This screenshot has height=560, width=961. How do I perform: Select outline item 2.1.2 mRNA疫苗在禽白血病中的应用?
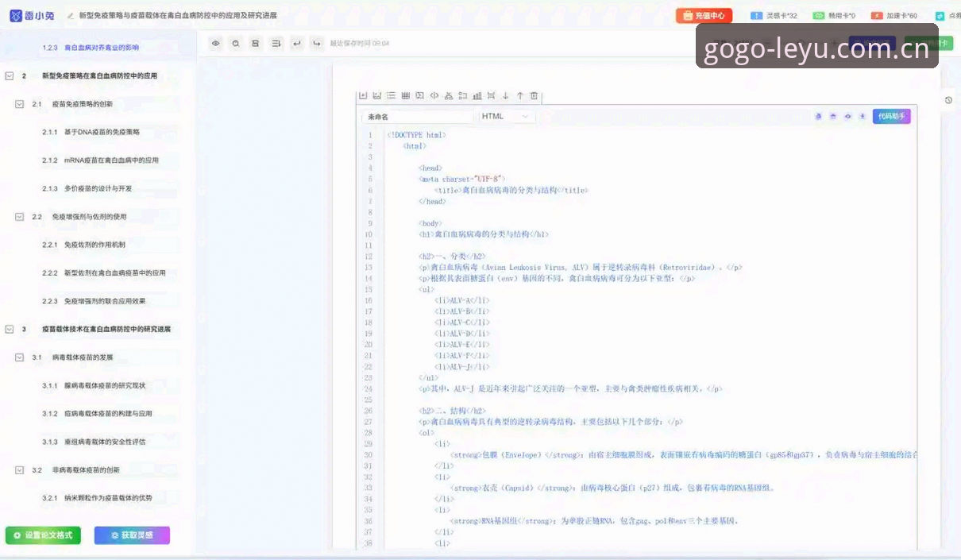click(100, 160)
